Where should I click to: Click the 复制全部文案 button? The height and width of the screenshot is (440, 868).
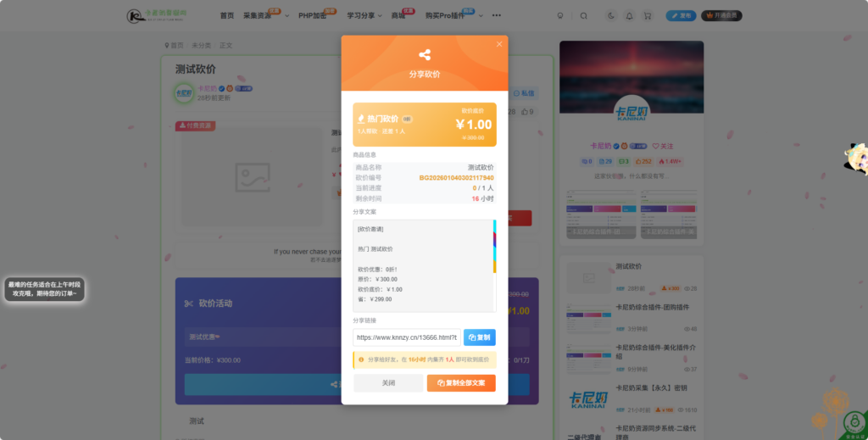(x=461, y=383)
